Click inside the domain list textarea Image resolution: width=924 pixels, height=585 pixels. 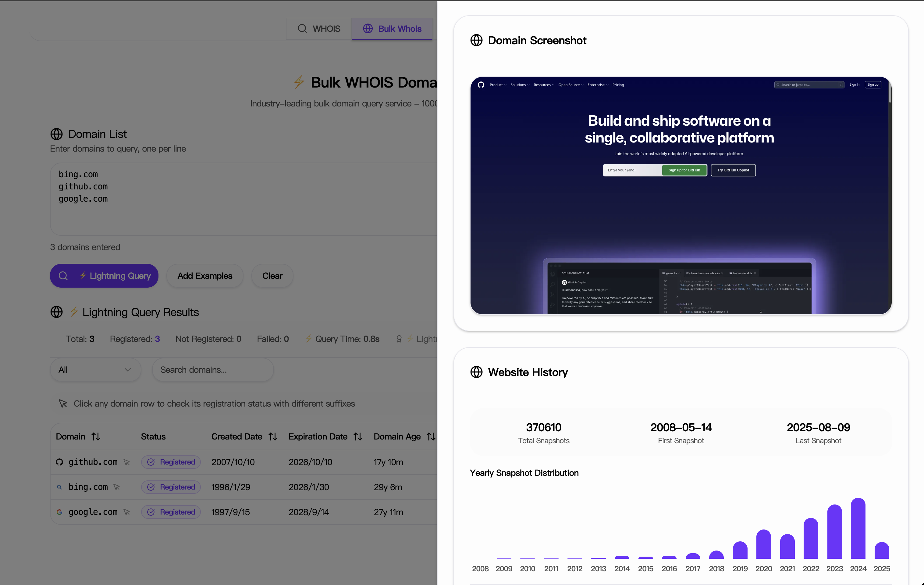pos(243,199)
